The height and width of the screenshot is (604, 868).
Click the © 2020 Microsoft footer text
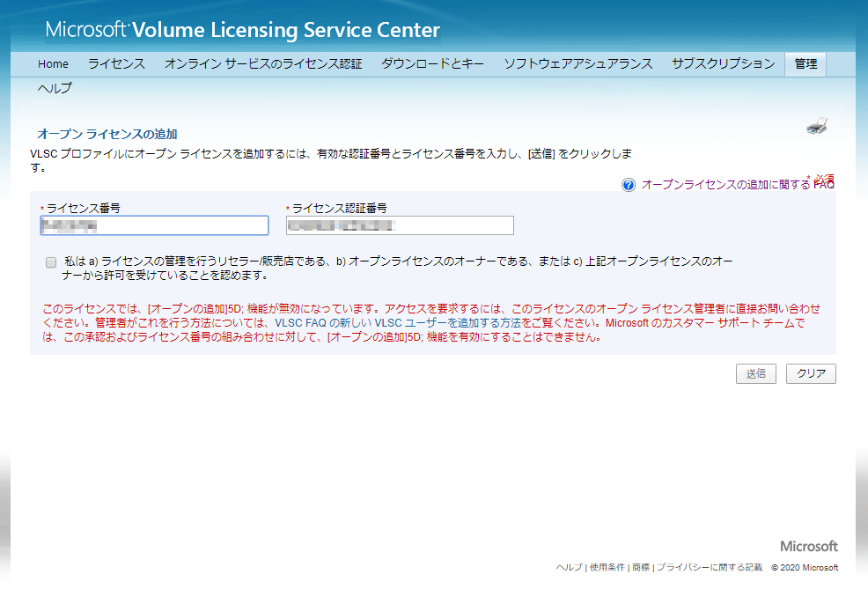(805, 568)
